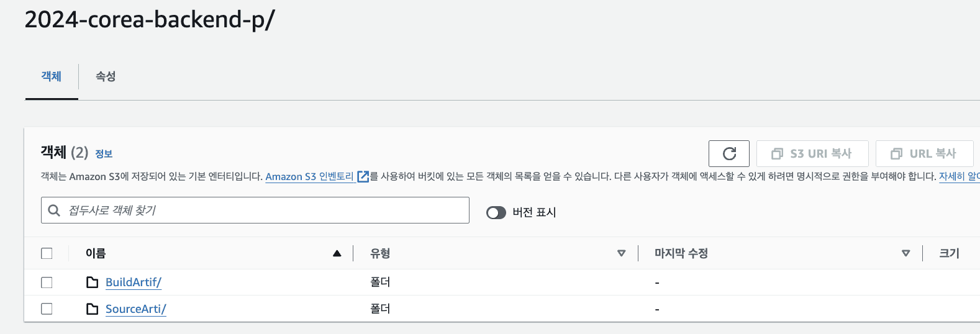Click the copy icon on S3 URI button
This screenshot has width=980, height=334.
click(x=777, y=153)
